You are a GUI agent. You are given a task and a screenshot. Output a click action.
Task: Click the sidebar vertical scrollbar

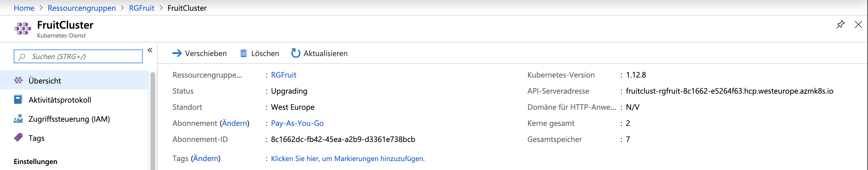[x=153, y=121]
